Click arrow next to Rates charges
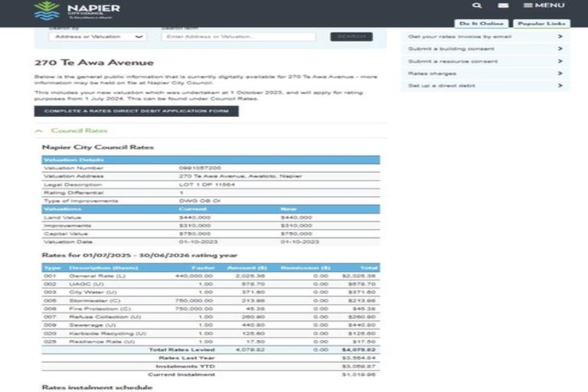588x392 pixels. click(560, 73)
